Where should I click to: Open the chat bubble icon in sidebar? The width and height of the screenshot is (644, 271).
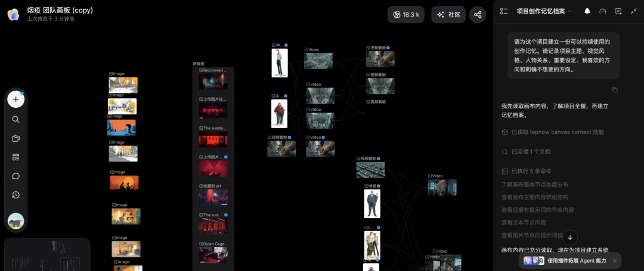[16, 176]
